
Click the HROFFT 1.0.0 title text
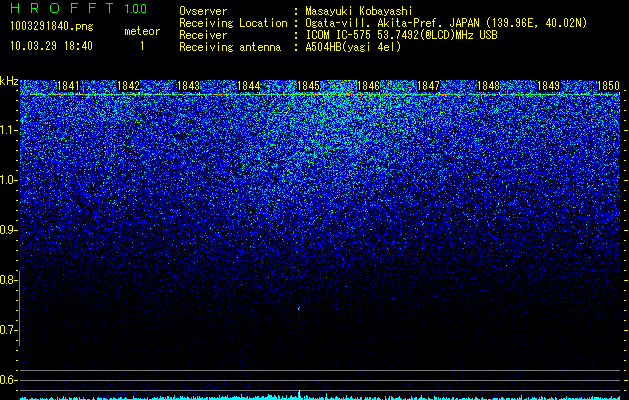[x=78, y=8]
